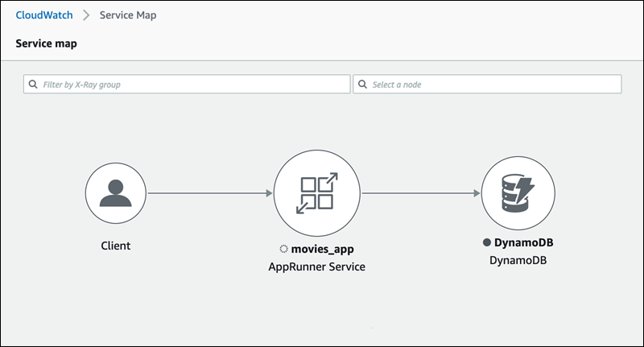Click the Service Map breadcrumb item
Viewport: 644px width, 347px height.
tap(128, 15)
